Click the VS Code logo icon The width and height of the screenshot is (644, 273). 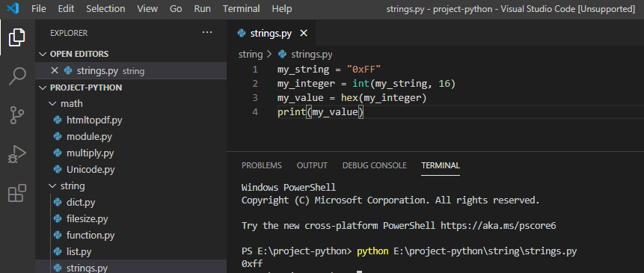point(13,9)
